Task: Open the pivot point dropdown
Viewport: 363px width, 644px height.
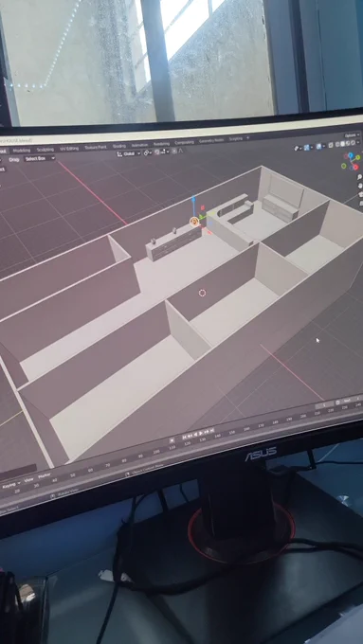Action: pos(148,152)
